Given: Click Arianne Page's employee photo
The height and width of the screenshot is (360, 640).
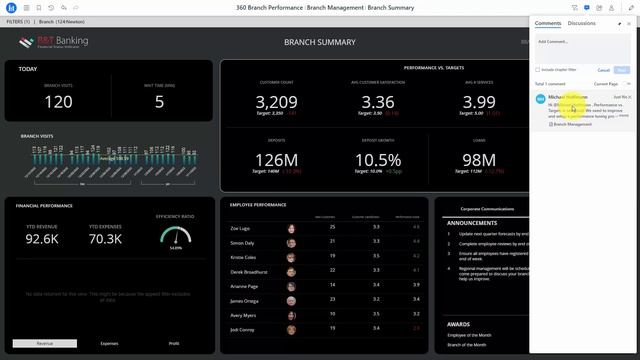Looking at the screenshot, I should [291, 287].
